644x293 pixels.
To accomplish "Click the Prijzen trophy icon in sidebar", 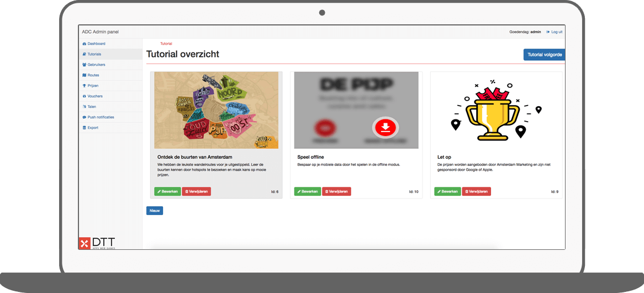I will click(84, 86).
